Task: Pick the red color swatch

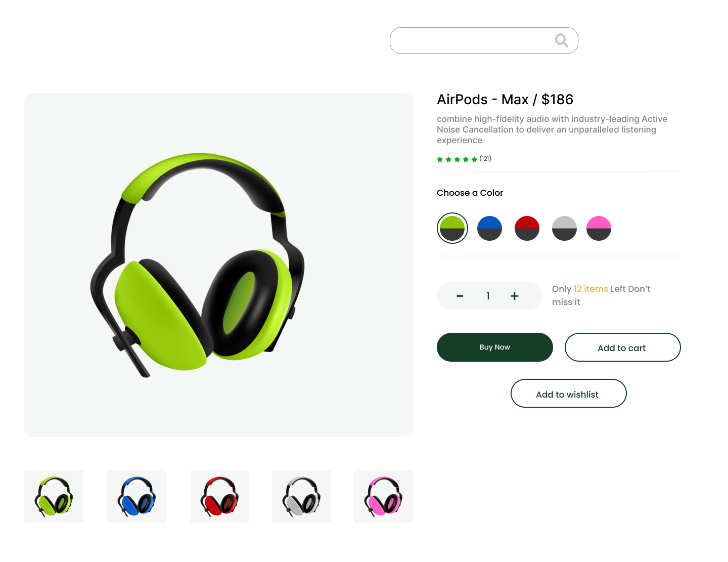Action: [x=527, y=228]
